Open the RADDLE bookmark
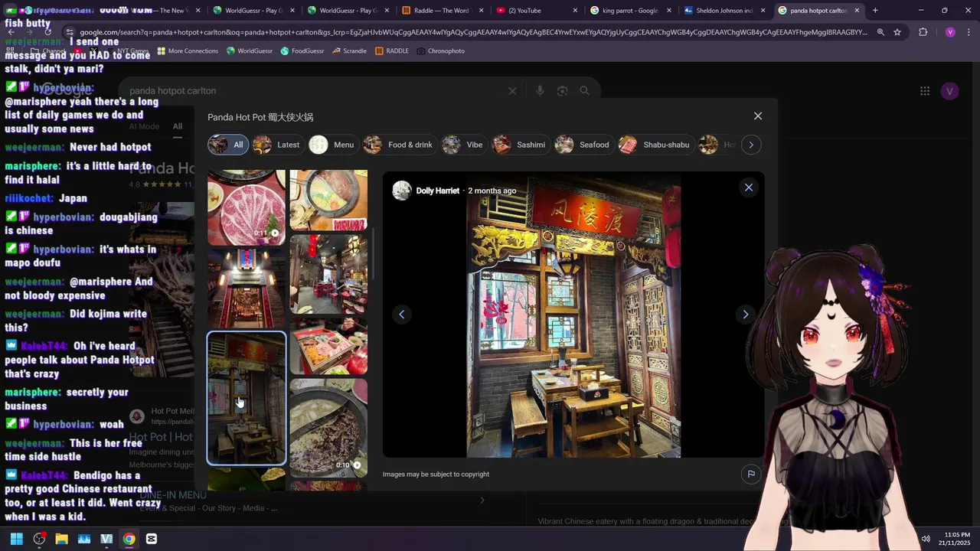 392,51
